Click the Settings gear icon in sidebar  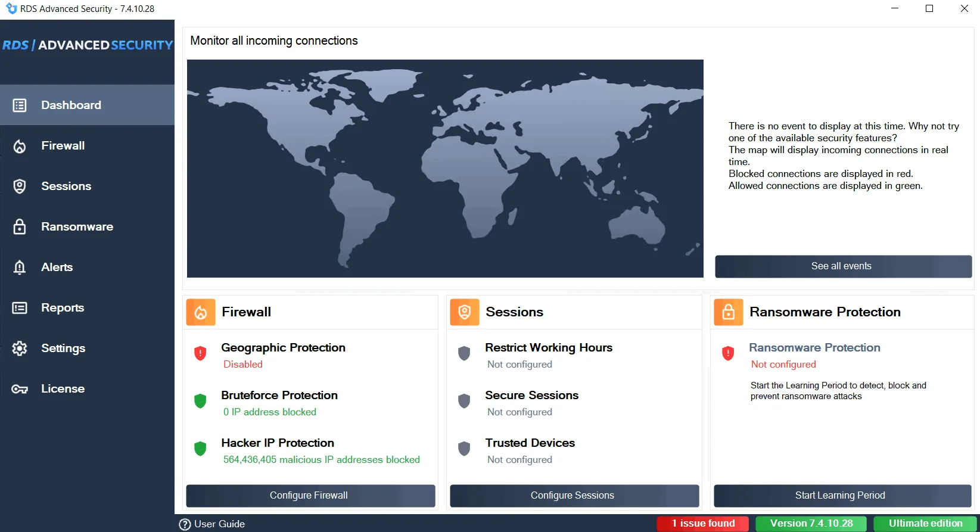20,349
